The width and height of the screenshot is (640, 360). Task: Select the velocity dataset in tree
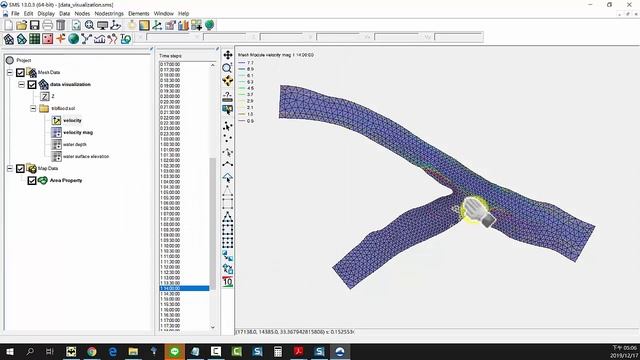72,120
